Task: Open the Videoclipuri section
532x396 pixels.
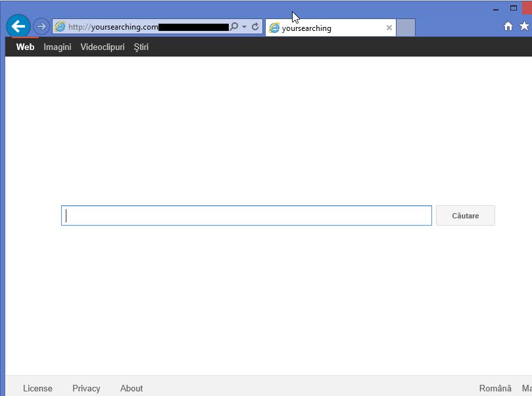Action: click(x=102, y=47)
